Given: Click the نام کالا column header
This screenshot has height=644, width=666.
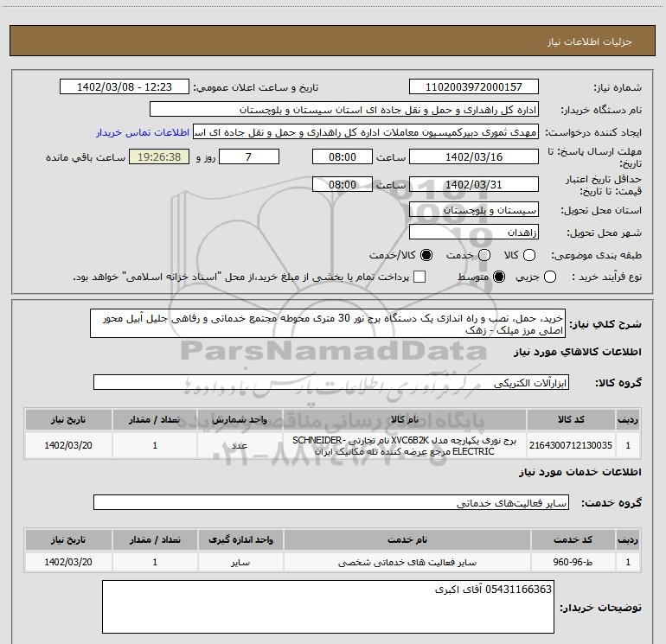Looking at the screenshot, I should (x=405, y=419).
